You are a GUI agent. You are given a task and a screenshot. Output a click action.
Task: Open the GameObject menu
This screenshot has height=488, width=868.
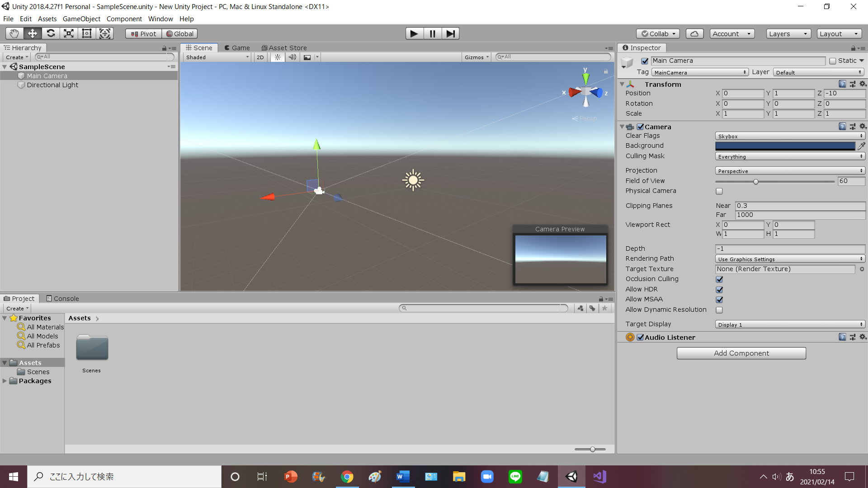[x=81, y=19]
